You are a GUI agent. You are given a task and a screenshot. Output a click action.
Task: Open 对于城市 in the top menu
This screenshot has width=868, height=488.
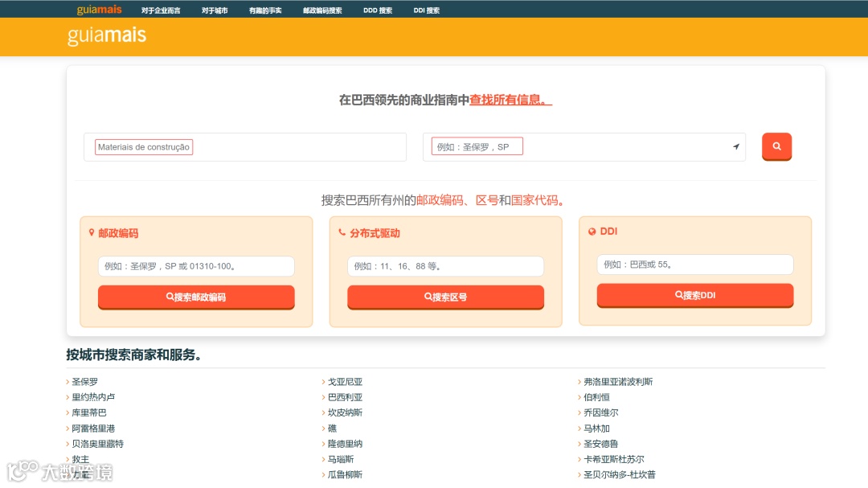[215, 10]
